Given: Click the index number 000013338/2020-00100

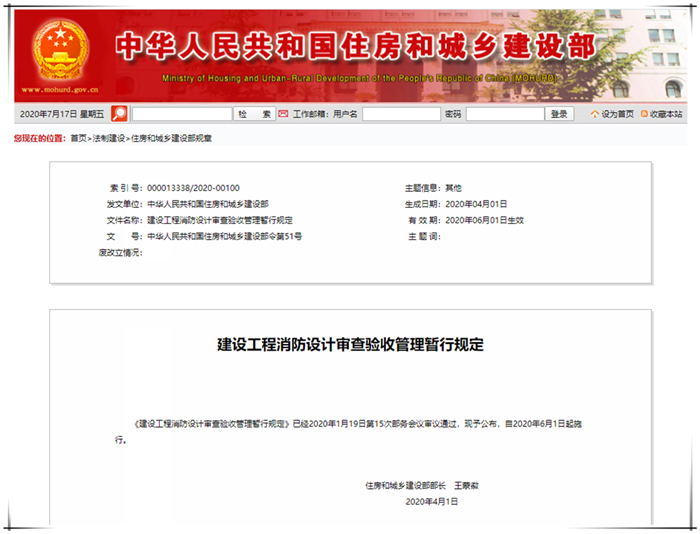Looking at the screenshot, I should click(x=193, y=188).
